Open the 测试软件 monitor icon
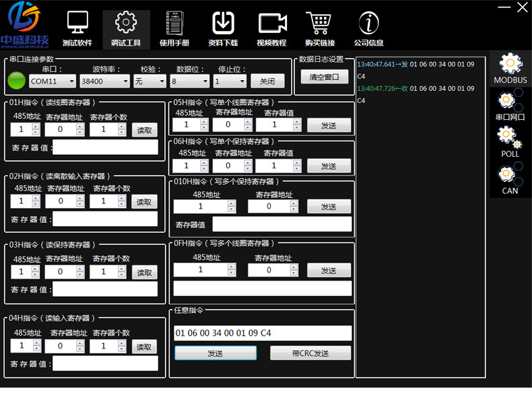Image resolution: width=532 pixels, height=395 pixels. coord(77,24)
